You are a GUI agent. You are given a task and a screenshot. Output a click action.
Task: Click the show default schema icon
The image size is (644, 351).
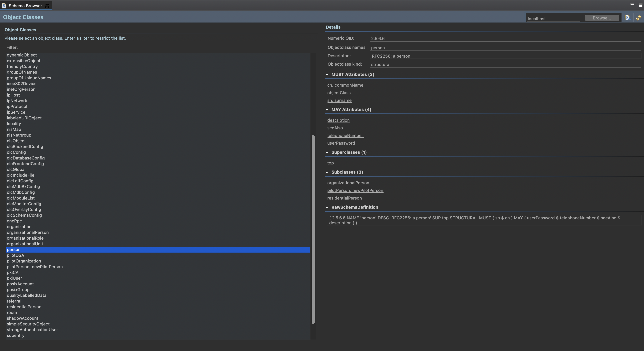coord(627,18)
